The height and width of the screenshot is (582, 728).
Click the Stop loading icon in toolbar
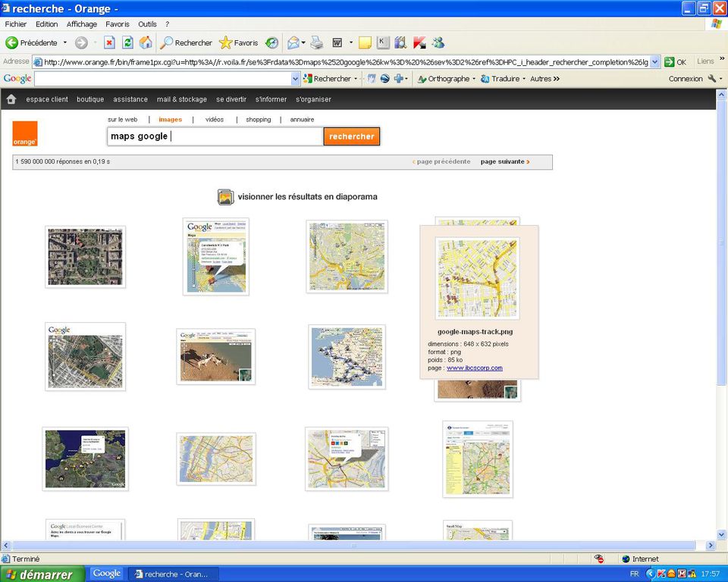point(109,43)
